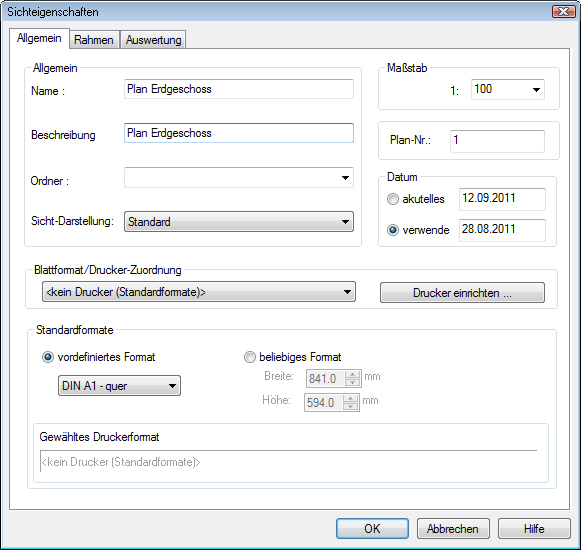
Task: Select the verwende date radio button
Action: [x=393, y=230]
